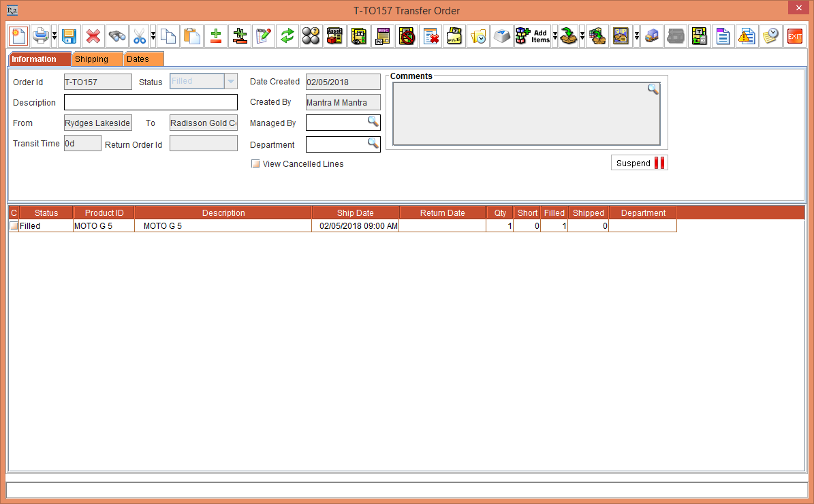Click the notepad with pencil icon
Viewport: 814px width, 504px height.
coord(263,36)
